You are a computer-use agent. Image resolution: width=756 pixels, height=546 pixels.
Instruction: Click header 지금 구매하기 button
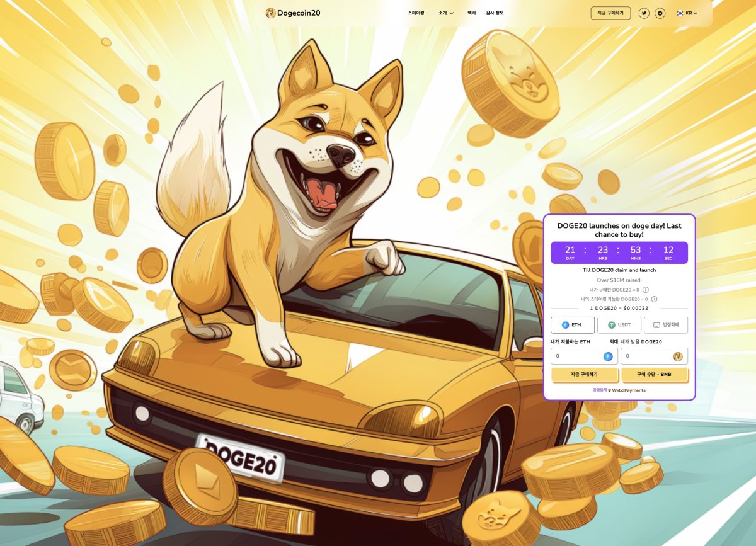click(x=610, y=13)
